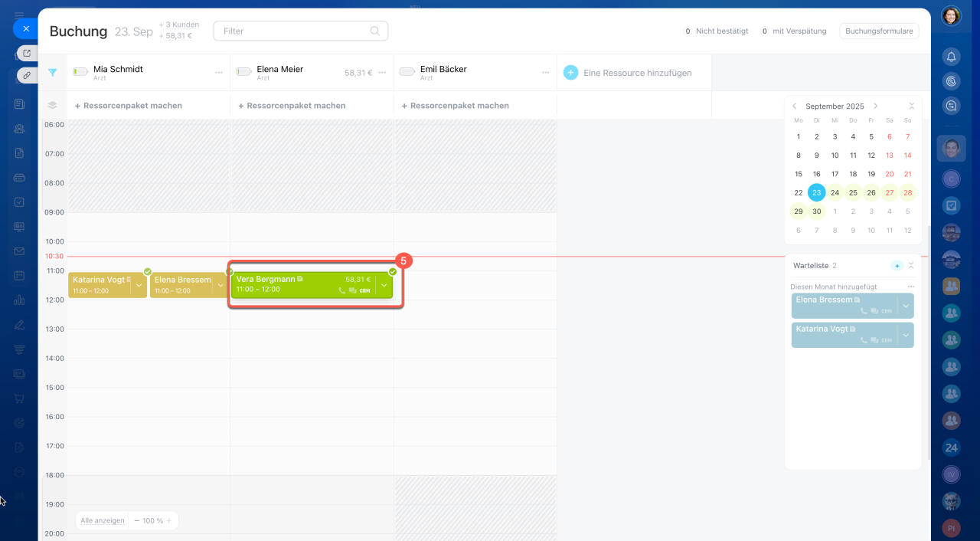The height and width of the screenshot is (541, 980).
Task: Click magnifier icon in Filter field
Action: click(375, 31)
